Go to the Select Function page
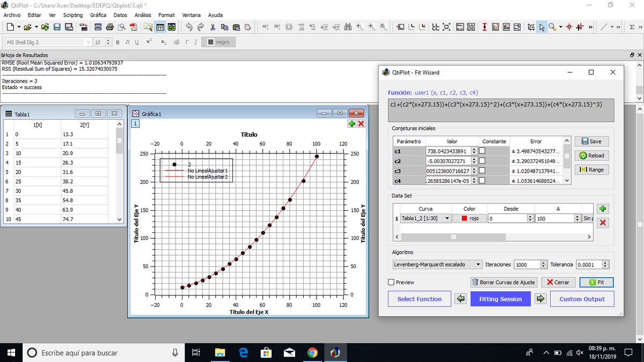 419,299
